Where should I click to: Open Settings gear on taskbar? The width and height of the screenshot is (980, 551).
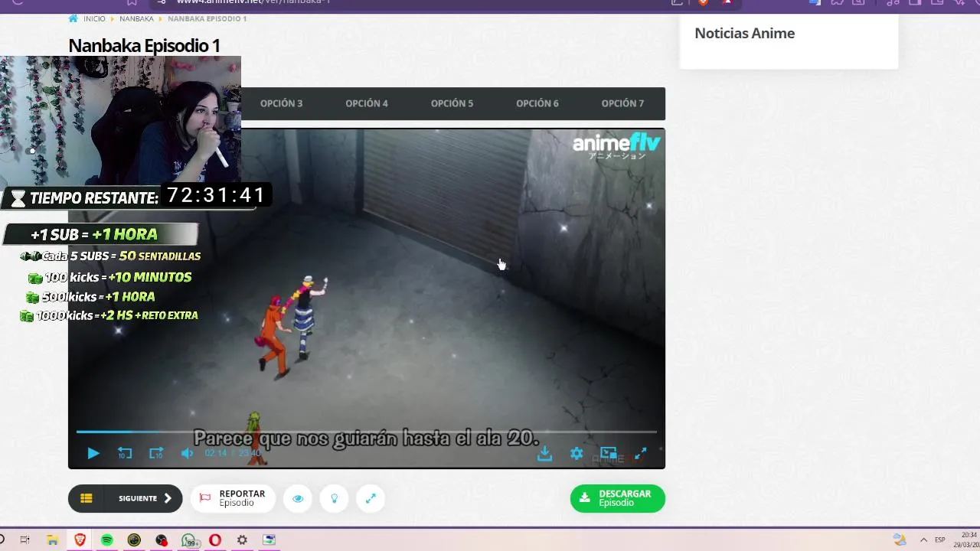point(242,540)
